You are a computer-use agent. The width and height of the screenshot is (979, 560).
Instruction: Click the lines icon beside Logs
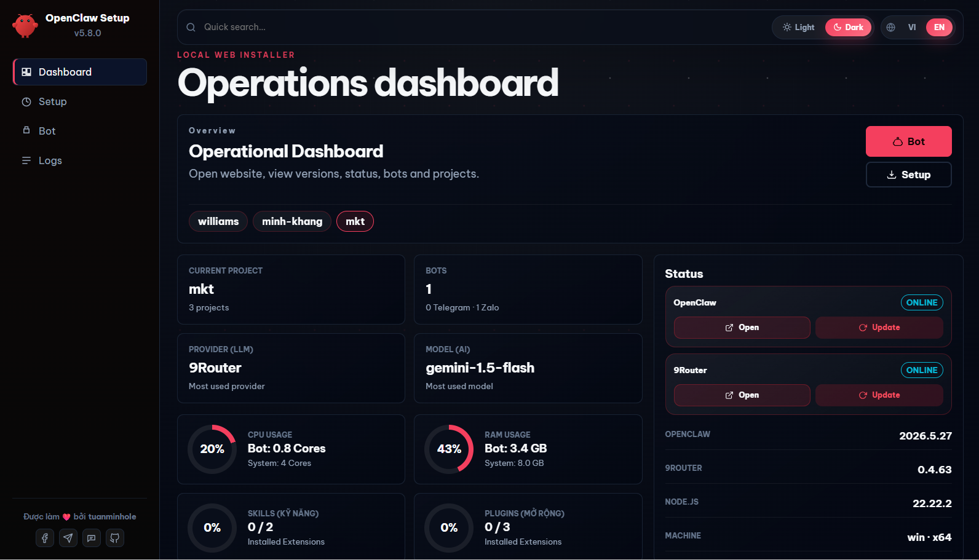tap(26, 160)
